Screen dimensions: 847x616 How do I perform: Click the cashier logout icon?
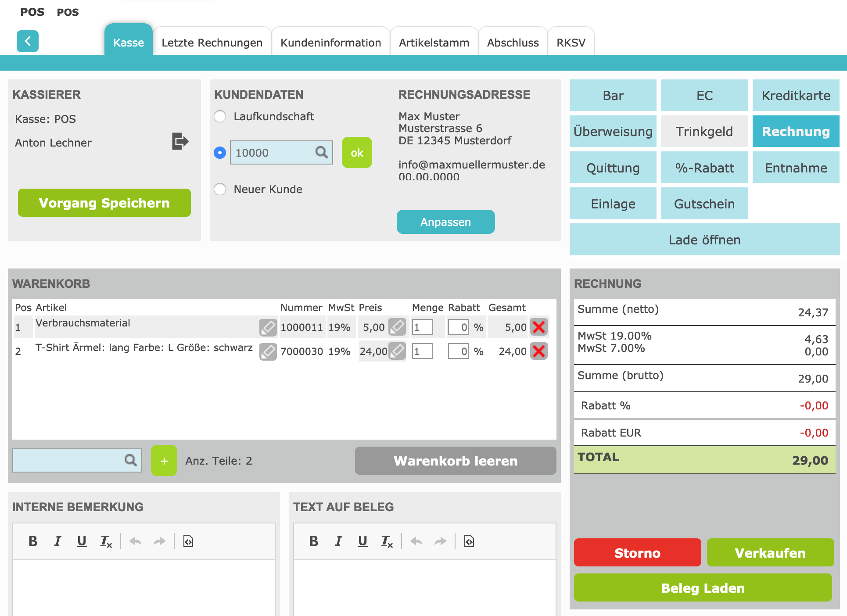pos(180,141)
